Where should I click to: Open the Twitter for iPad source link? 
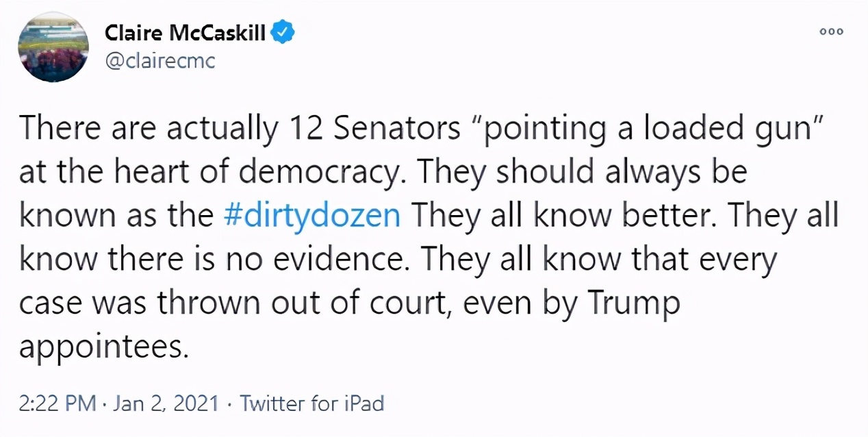tap(311, 403)
